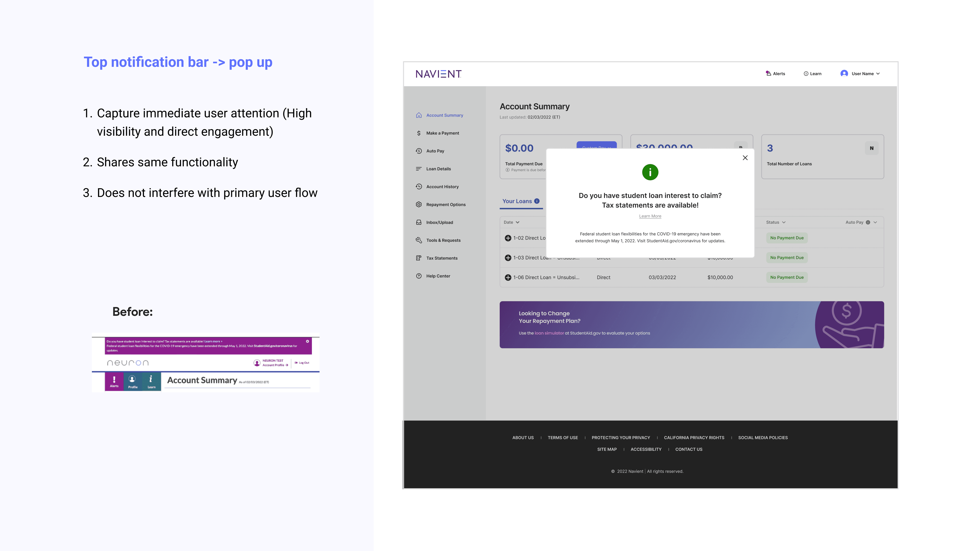Click the gear icon for Repayment Options
980x551 pixels.
419,205
